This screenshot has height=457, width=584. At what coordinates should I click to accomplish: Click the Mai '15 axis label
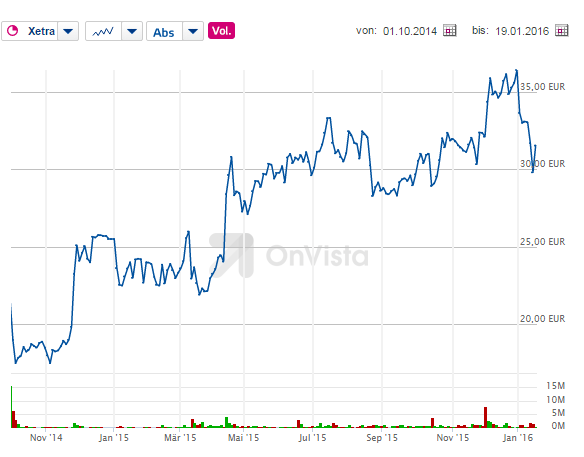[244, 437]
